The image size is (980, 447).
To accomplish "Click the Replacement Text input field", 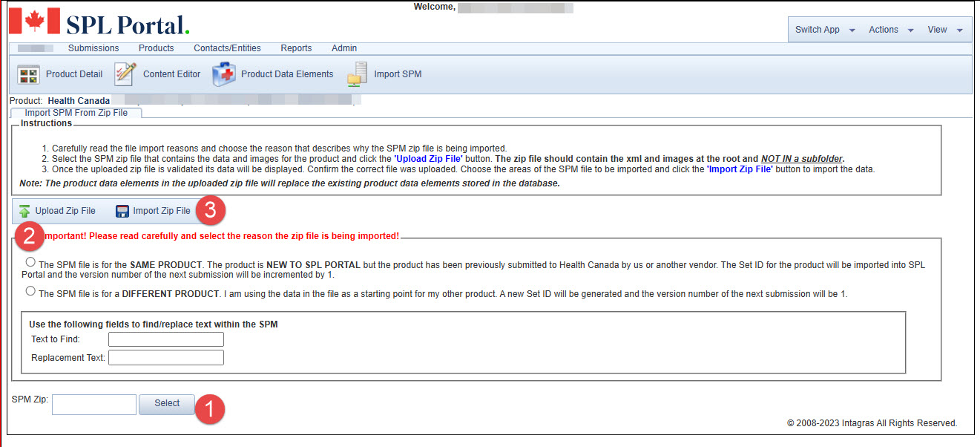I will coord(166,358).
